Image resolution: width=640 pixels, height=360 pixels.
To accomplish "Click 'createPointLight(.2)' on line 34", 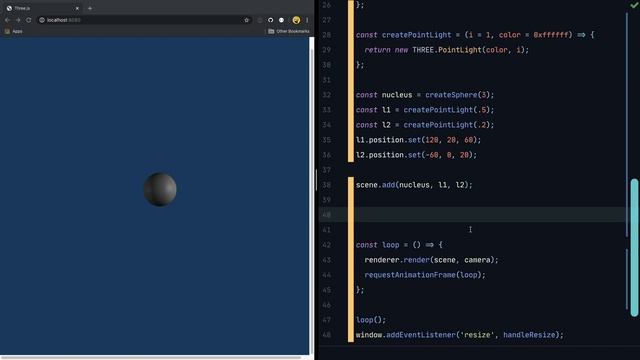I will (447, 125).
